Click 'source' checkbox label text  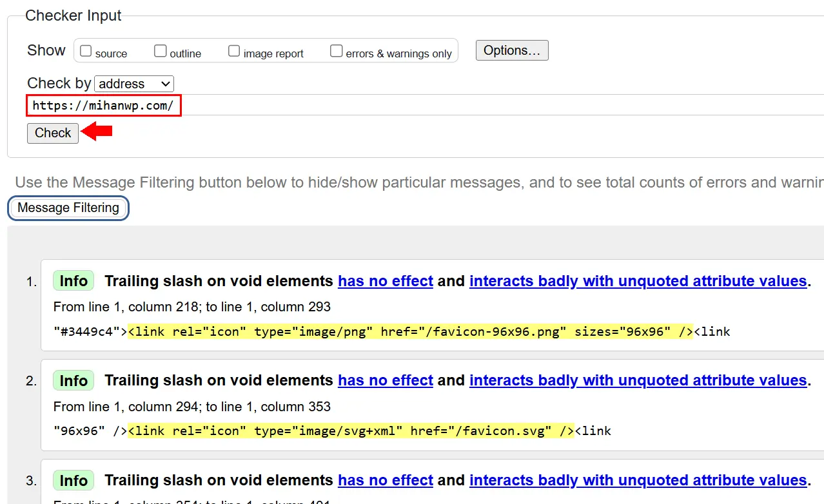tap(111, 53)
